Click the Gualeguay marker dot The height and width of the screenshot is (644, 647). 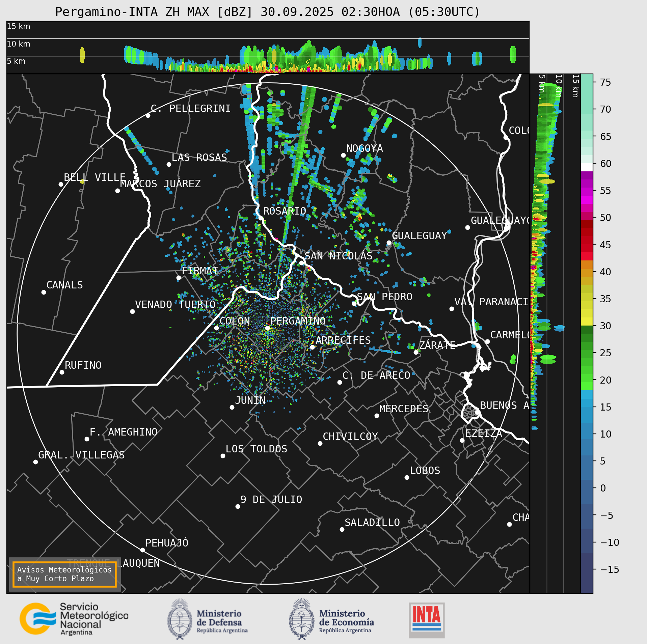(389, 243)
